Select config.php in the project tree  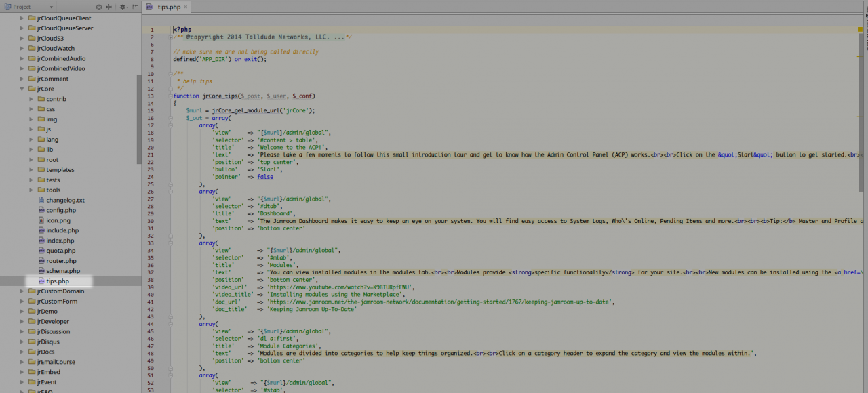click(x=61, y=210)
